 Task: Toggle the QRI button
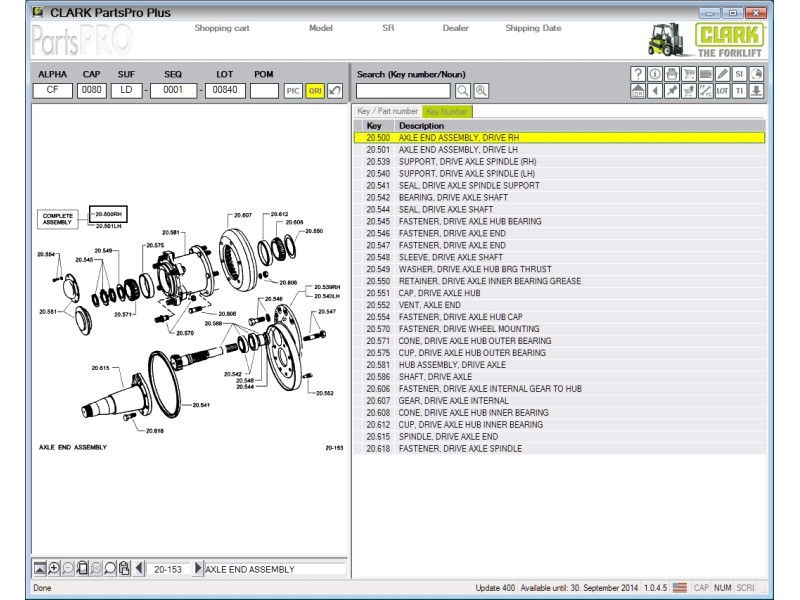point(315,91)
